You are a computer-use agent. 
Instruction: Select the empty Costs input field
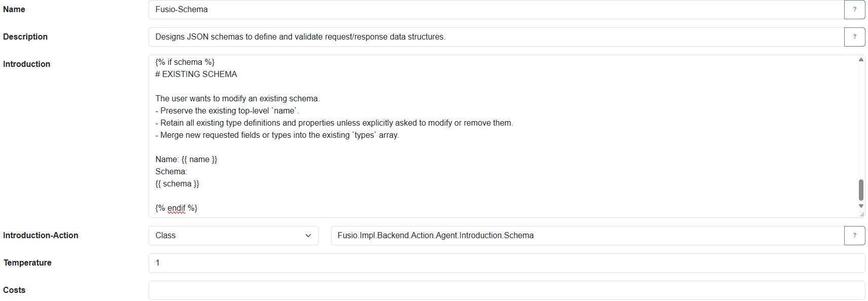point(507,290)
